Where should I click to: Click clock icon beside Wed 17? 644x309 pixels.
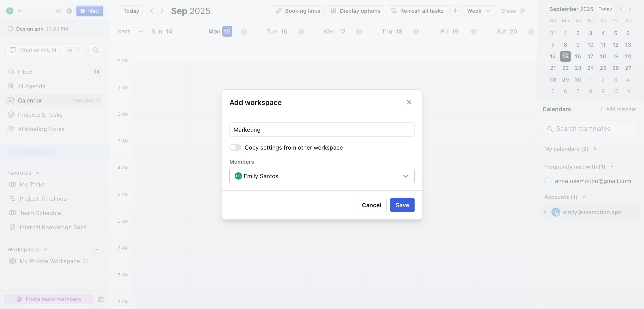pos(359,32)
